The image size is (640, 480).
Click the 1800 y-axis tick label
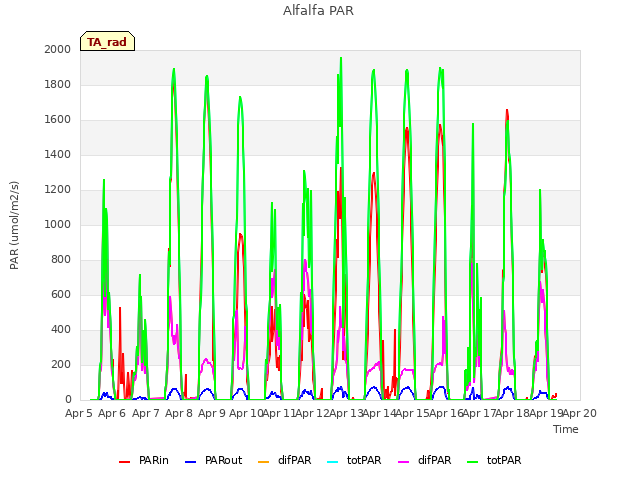click(58, 84)
